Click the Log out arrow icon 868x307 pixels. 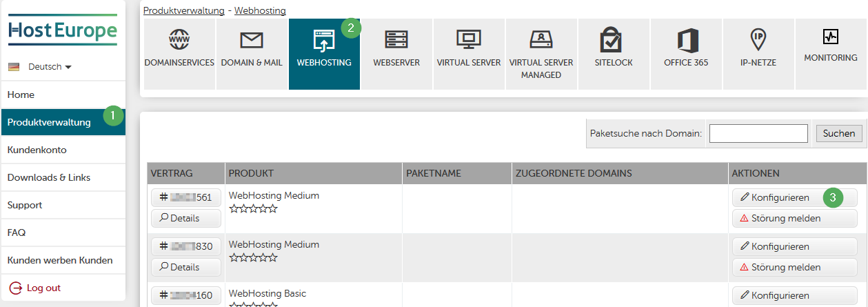15,288
